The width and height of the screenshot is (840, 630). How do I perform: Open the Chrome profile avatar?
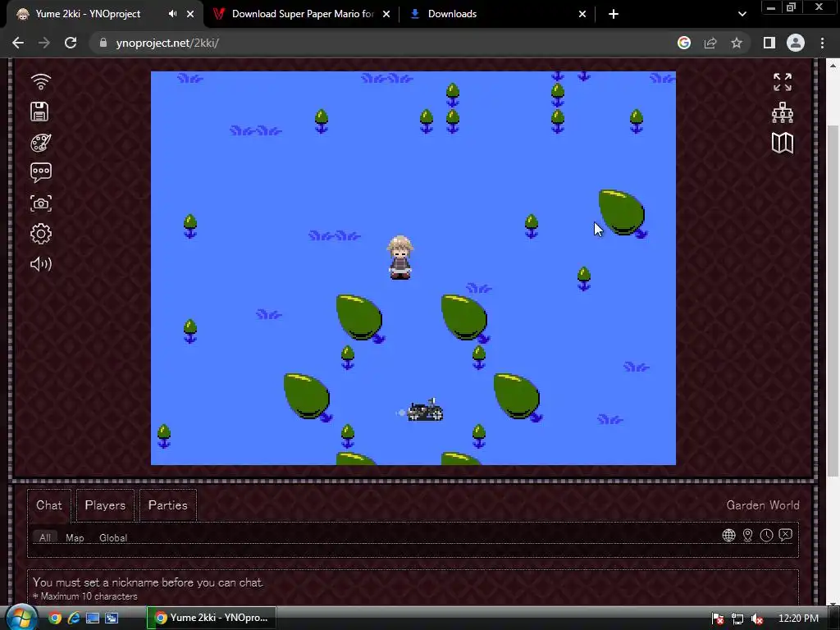point(796,43)
